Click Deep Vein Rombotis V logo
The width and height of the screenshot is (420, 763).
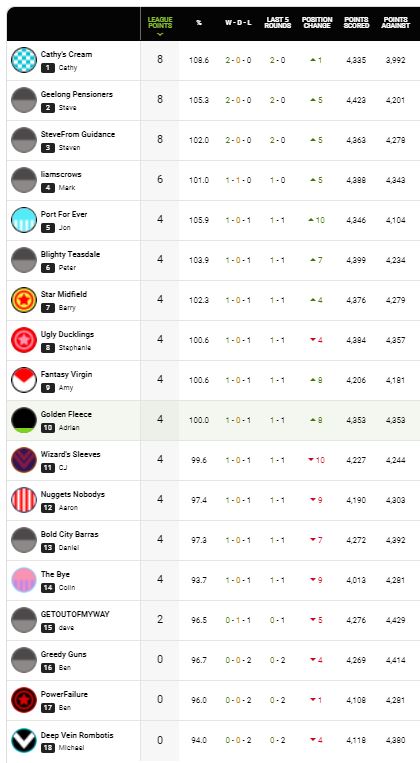point(24,740)
